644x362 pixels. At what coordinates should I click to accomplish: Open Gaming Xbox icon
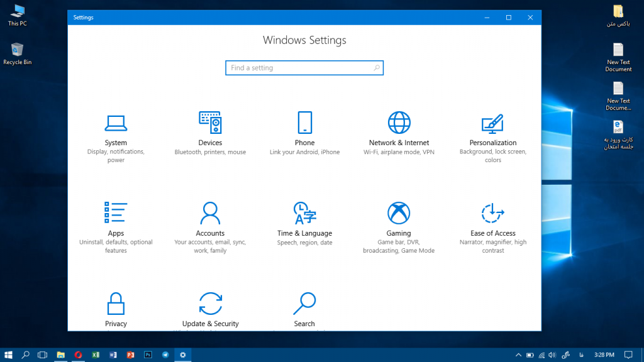(398, 213)
